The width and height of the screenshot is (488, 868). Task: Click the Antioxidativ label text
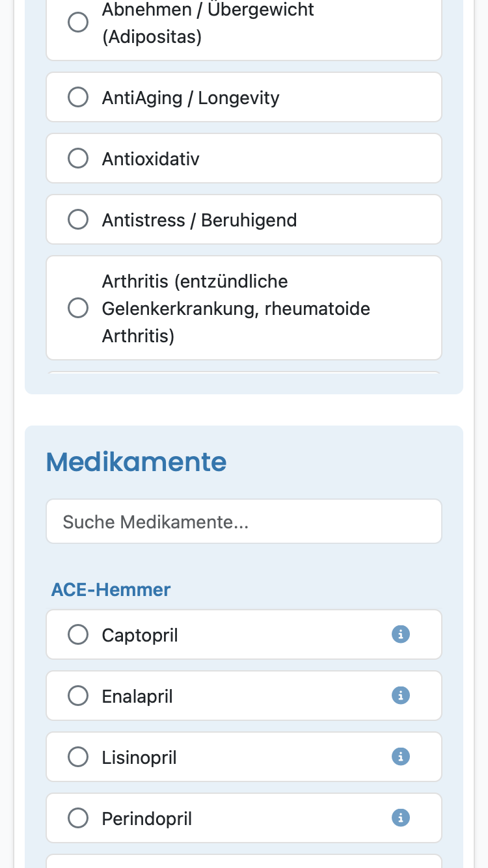[151, 159]
